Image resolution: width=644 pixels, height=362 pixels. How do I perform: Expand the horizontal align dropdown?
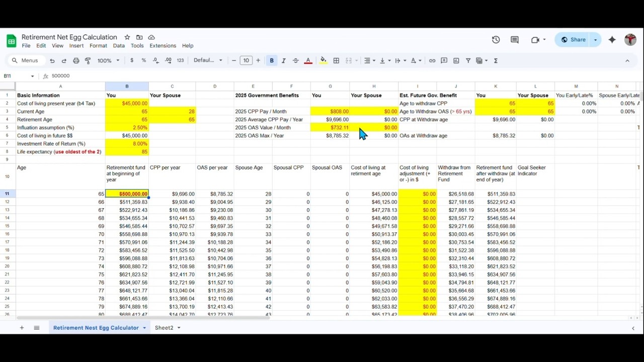[370, 61]
